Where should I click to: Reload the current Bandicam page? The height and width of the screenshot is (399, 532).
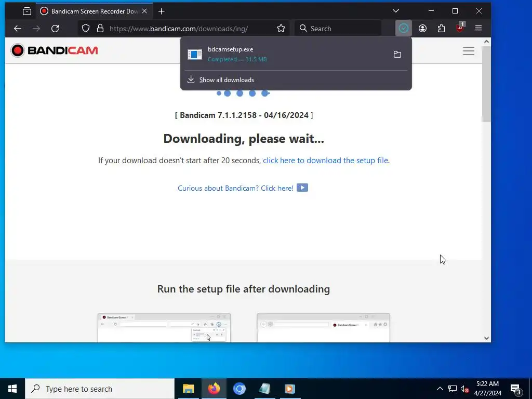click(x=55, y=29)
